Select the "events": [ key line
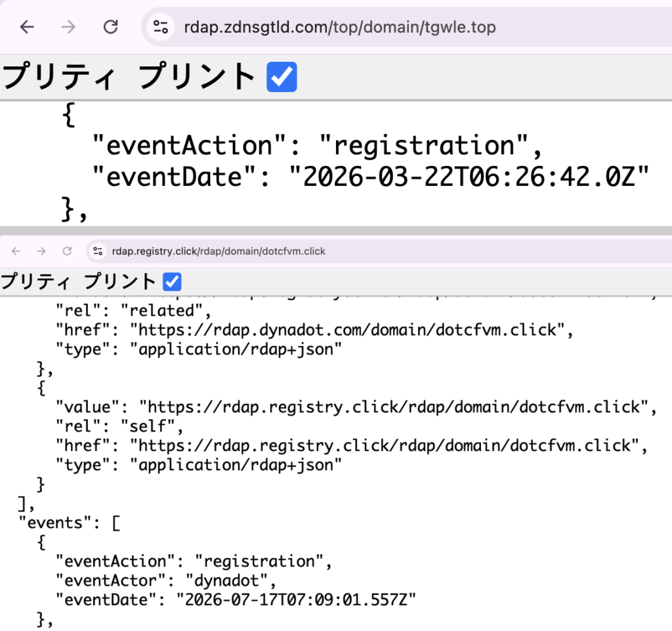The width and height of the screenshot is (672, 631). (x=70, y=523)
